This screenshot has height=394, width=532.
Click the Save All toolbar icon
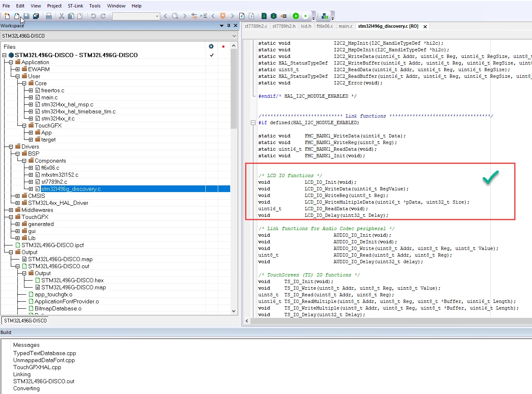pos(36,16)
